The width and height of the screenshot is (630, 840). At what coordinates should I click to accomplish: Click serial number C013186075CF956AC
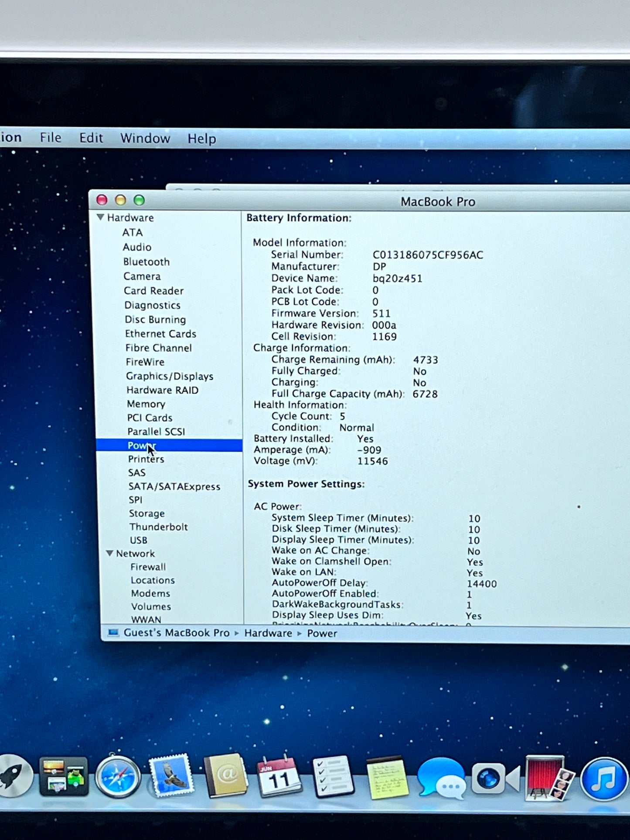coord(428,255)
